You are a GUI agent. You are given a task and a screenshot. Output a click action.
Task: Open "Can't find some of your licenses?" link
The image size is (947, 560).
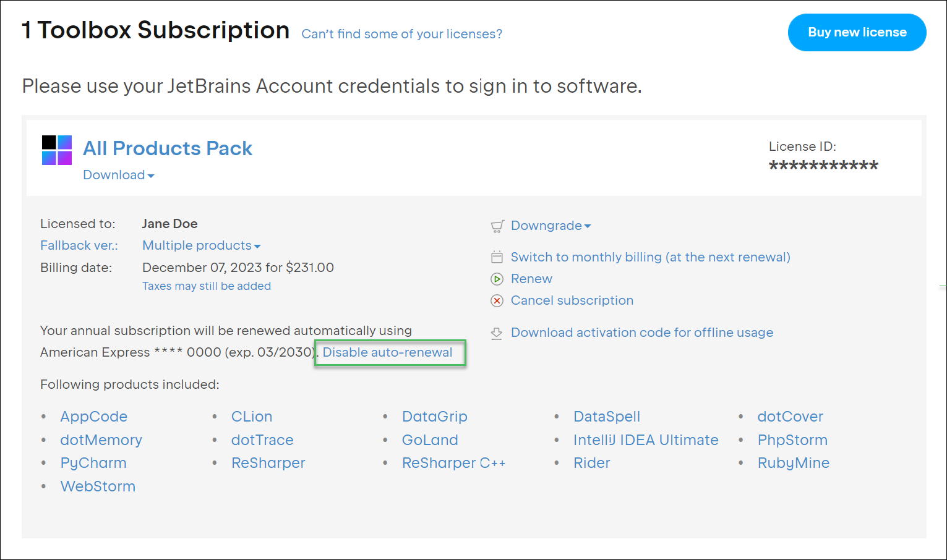pyautogui.click(x=401, y=34)
